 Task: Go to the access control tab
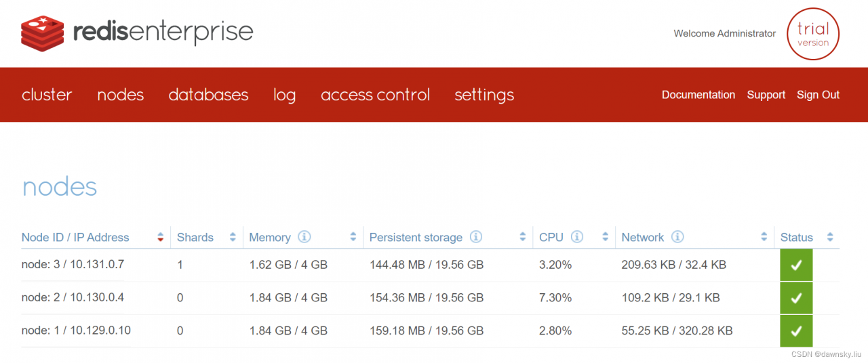375,95
